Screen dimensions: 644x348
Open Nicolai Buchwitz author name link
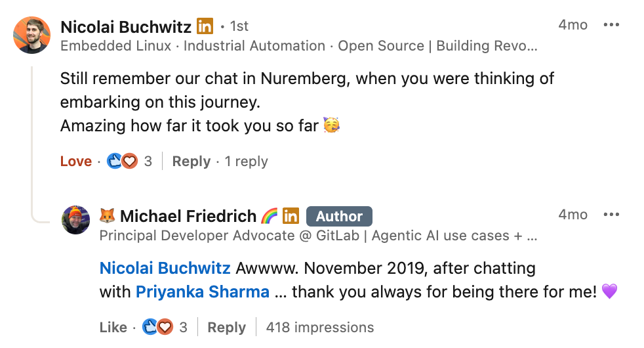pos(126,26)
